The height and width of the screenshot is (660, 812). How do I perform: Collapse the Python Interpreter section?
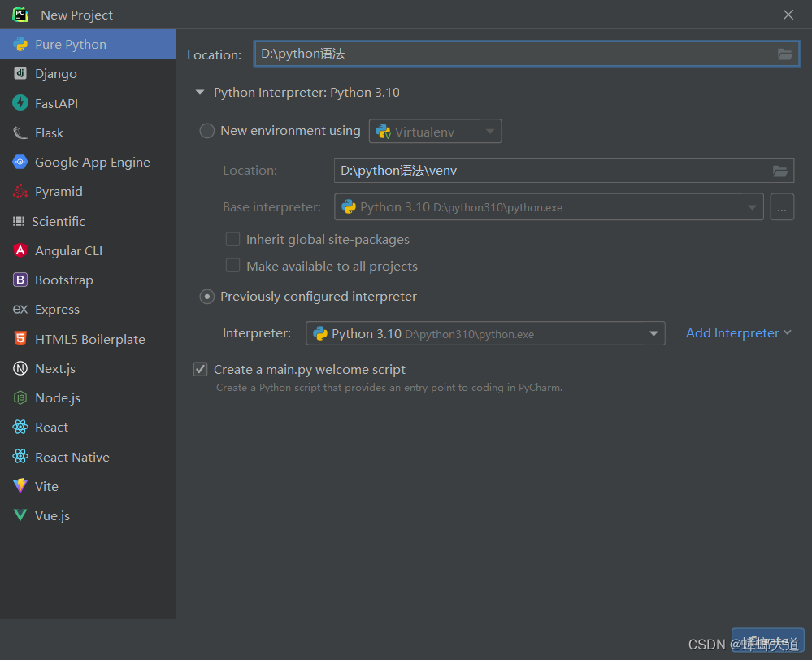200,92
